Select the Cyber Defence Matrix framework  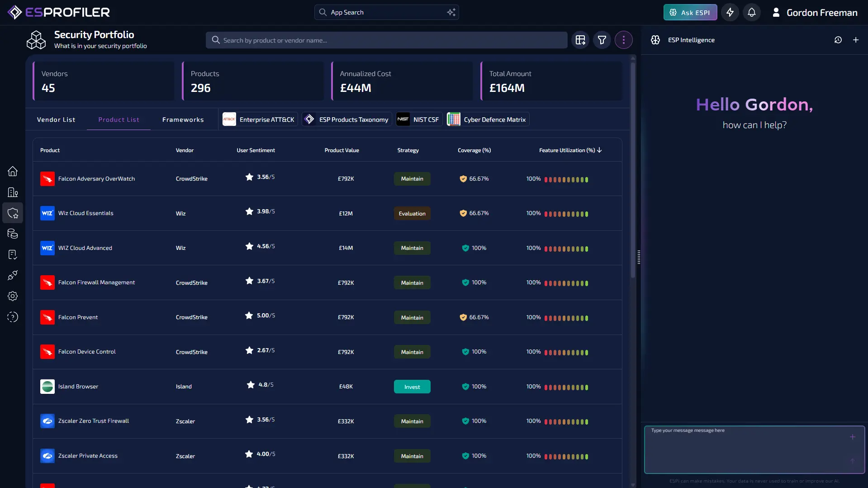coord(488,120)
